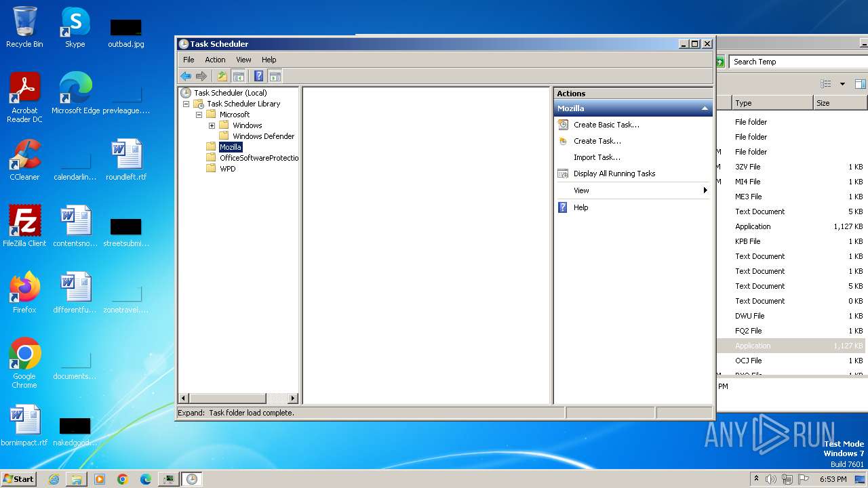Image resolution: width=868 pixels, height=488 pixels.
Task: Open Internet Explorer from the taskbar
Action: (54, 479)
